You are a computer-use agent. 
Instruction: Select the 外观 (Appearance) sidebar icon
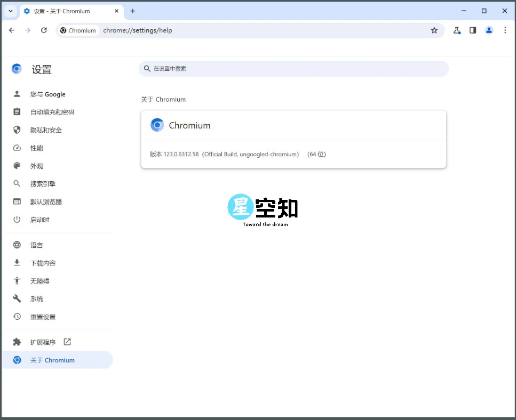coord(17,165)
